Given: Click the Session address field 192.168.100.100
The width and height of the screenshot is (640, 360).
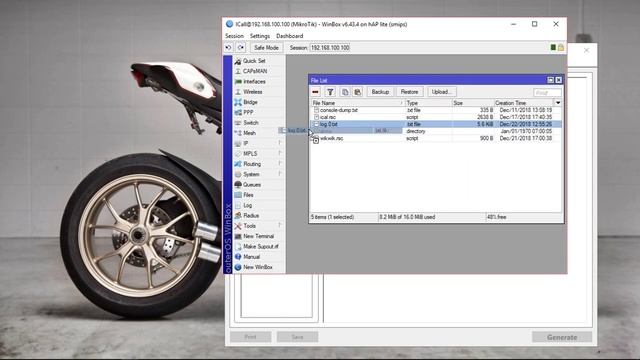Looking at the screenshot, I should 330,48.
